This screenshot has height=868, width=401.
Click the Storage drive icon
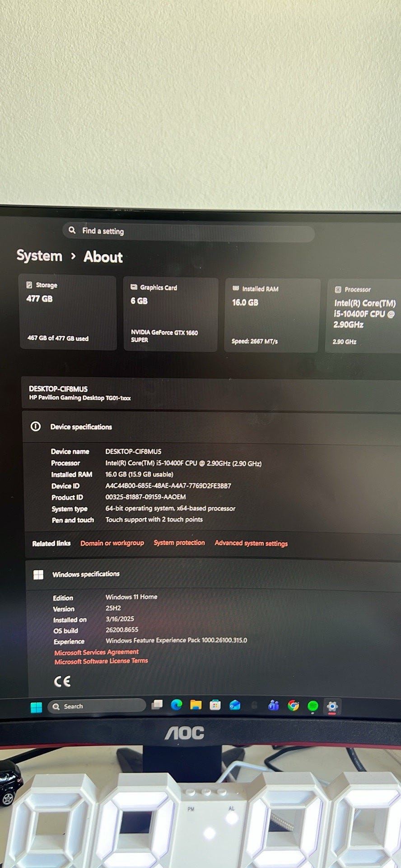(29, 285)
